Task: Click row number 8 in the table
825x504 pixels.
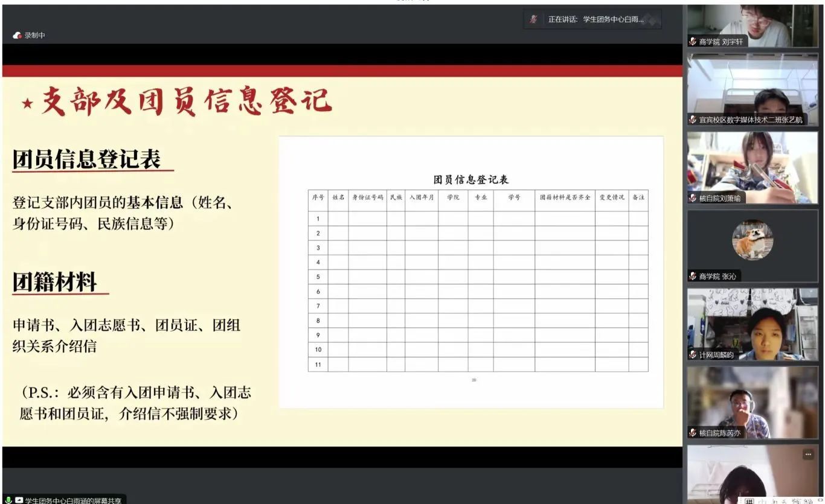Action: point(318,321)
